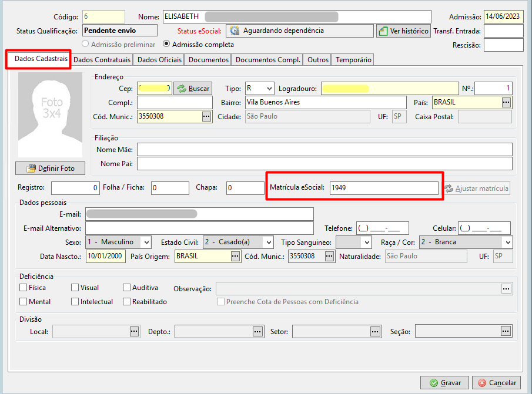Image resolution: width=532 pixels, height=394 pixels.
Task: Open the País lookup ellipsis button
Action: 506,102
